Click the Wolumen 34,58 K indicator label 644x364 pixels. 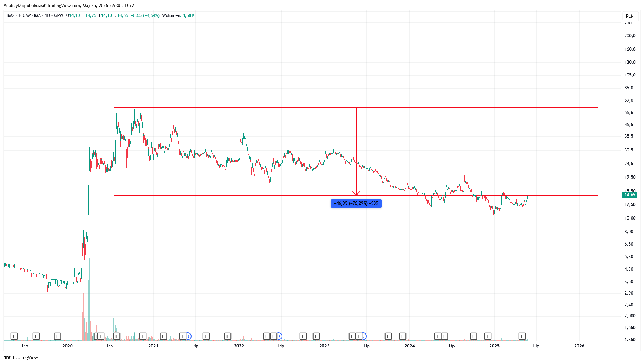tap(178, 15)
